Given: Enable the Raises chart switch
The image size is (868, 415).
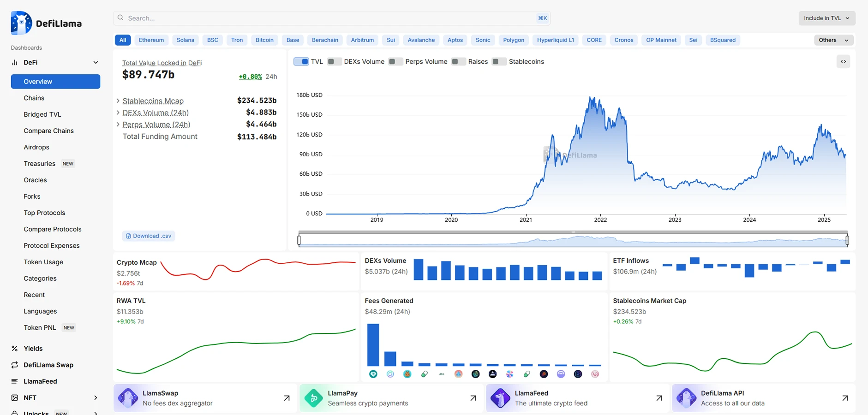Looking at the screenshot, I should [458, 62].
